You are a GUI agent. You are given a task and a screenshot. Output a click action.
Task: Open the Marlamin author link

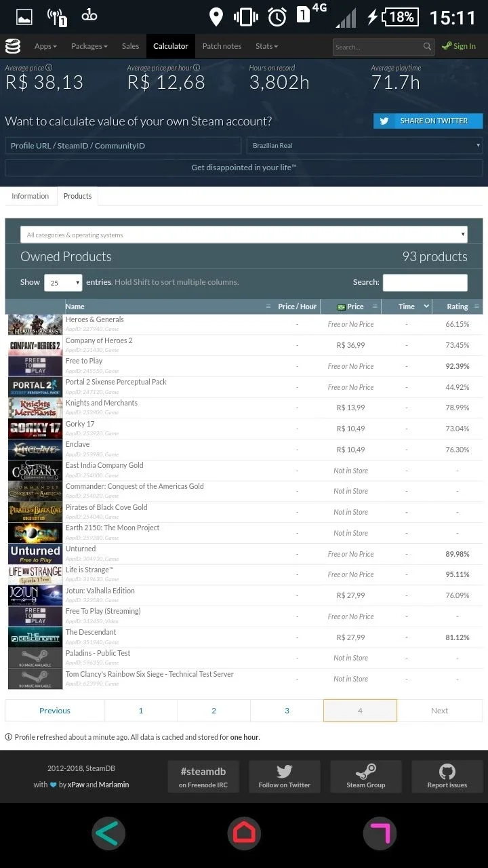(114, 785)
